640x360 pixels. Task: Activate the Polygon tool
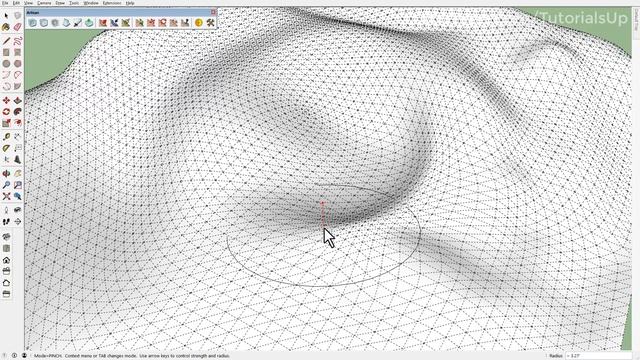coord(18,64)
